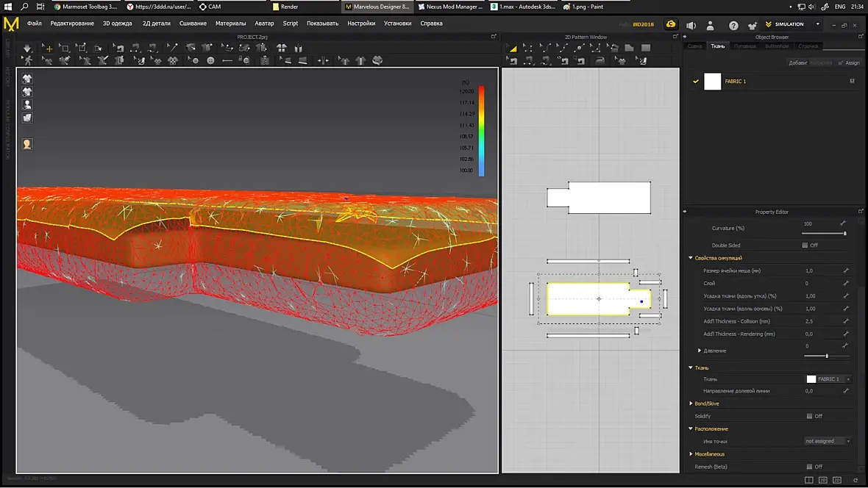Enable the Remesh (Beta) checkbox
This screenshot has height=488, width=868.
point(809,467)
